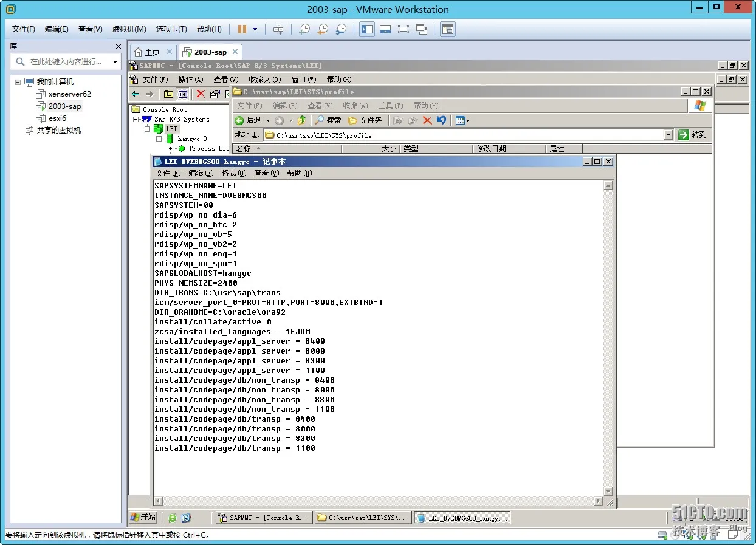Image resolution: width=756 pixels, height=545 pixels.
Task: Collapse the SAP R/3 Systems tree node
Action: click(137, 120)
